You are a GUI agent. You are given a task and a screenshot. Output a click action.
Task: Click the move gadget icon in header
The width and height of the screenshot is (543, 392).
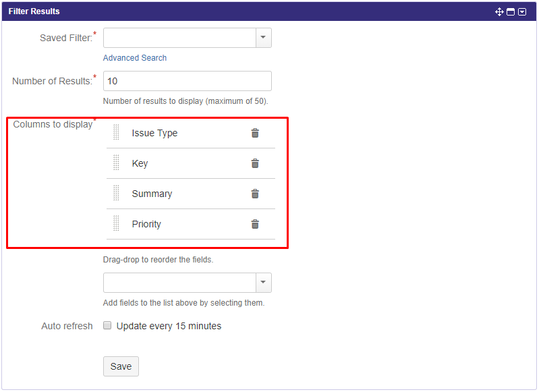(499, 11)
